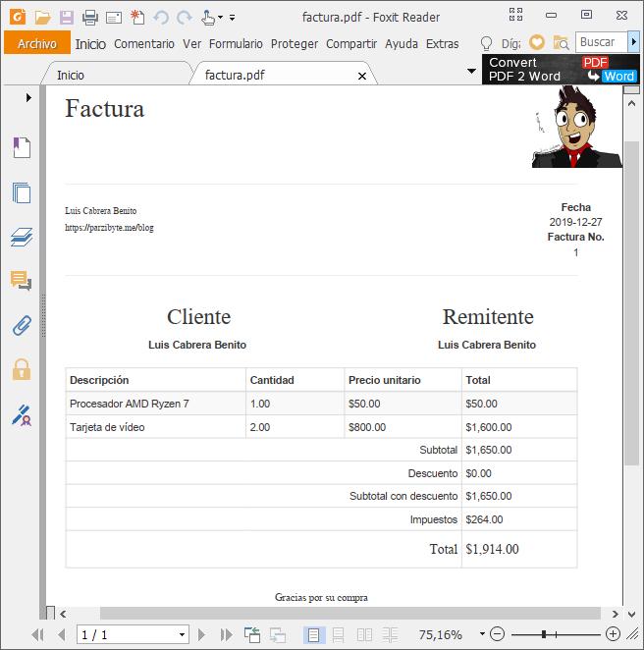Click the horizontal scrollbar left arrow

coord(63,614)
